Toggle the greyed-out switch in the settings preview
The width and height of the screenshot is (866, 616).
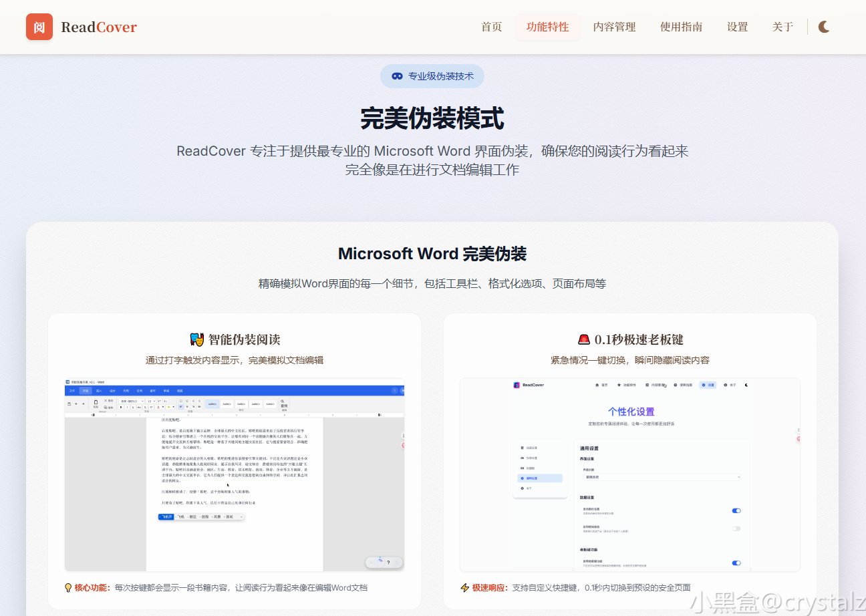pos(736,528)
